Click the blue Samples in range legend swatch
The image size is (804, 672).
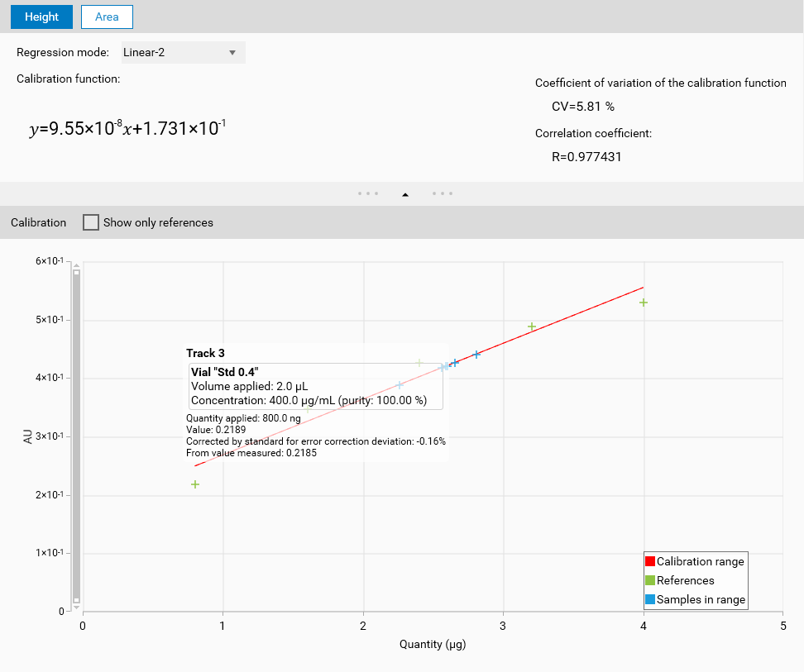[650, 600]
